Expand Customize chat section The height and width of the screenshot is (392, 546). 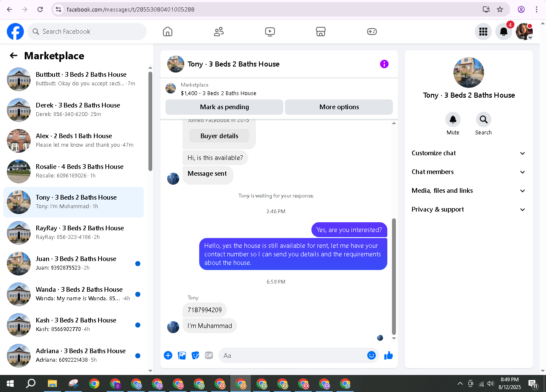point(468,153)
